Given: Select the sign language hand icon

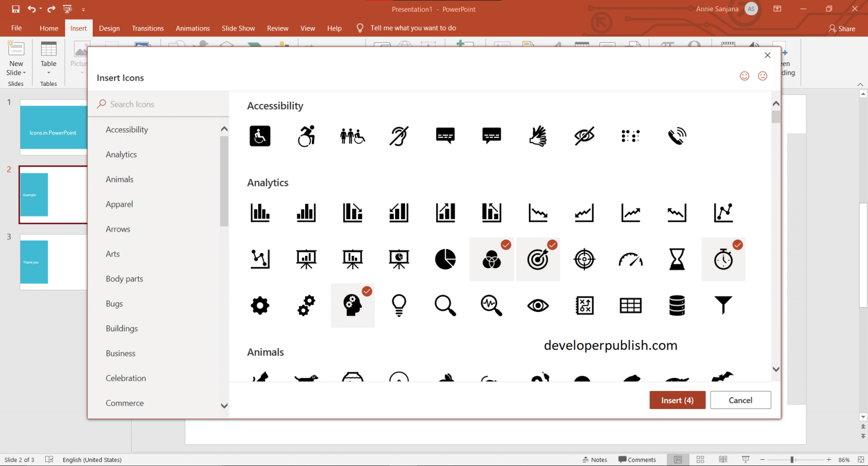Looking at the screenshot, I should pos(538,136).
